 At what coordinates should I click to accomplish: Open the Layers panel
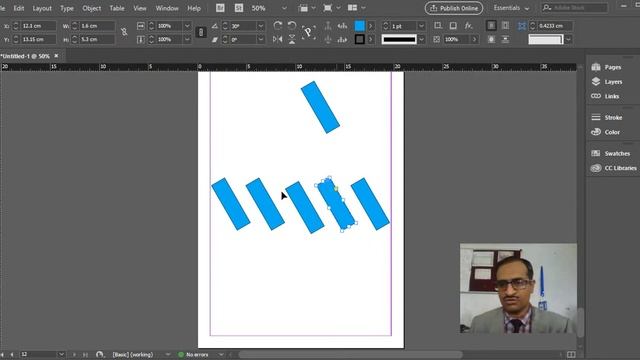pos(606,82)
